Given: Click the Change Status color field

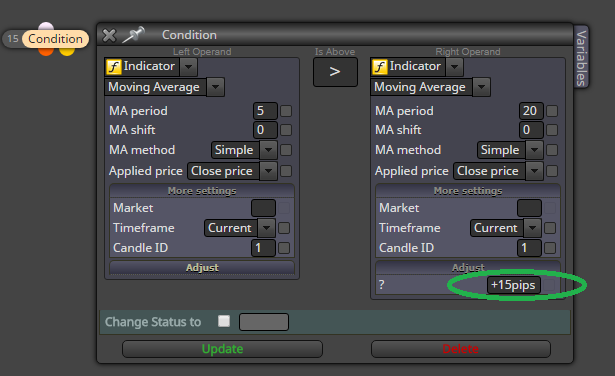Looking at the screenshot, I should (x=264, y=322).
